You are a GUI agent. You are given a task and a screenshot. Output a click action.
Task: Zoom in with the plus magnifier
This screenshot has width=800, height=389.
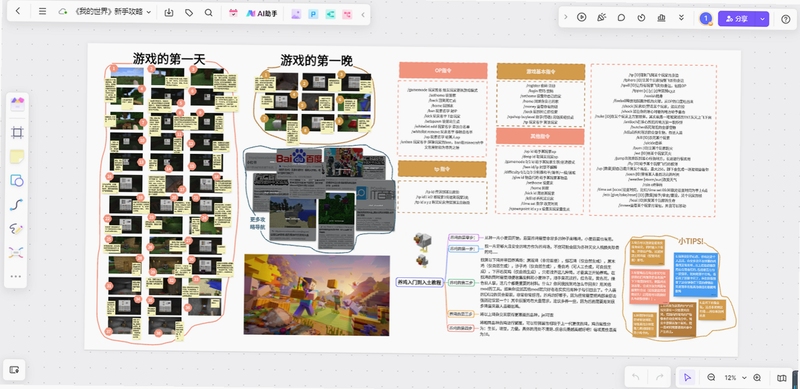pyautogui.click(x=757, y=378)
